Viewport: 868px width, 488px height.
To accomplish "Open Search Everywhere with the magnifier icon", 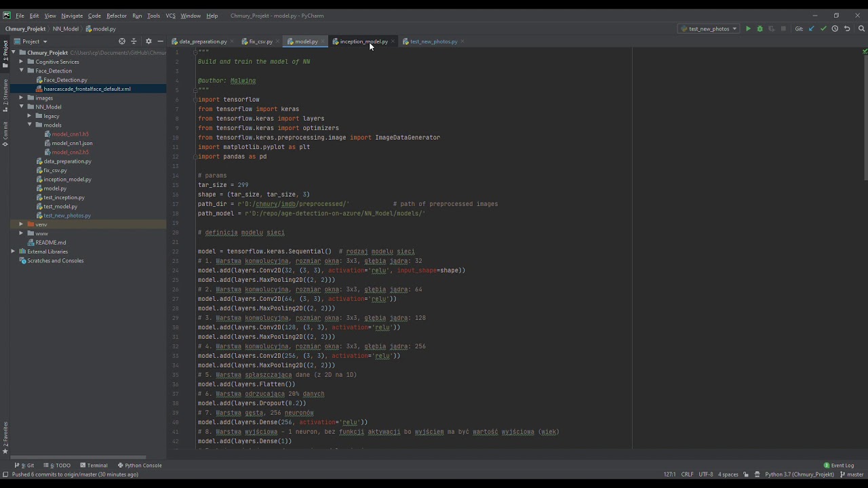I will [x=862, y=28].
